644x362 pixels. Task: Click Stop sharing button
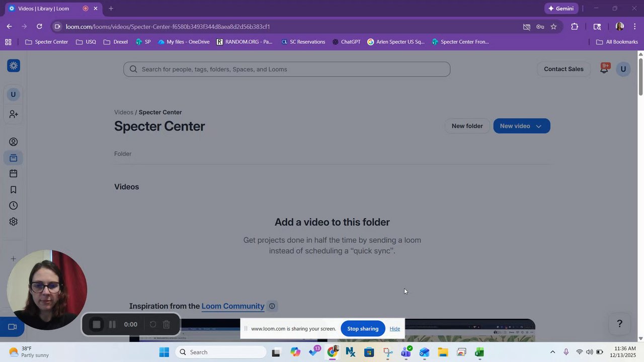pos(363,329)
